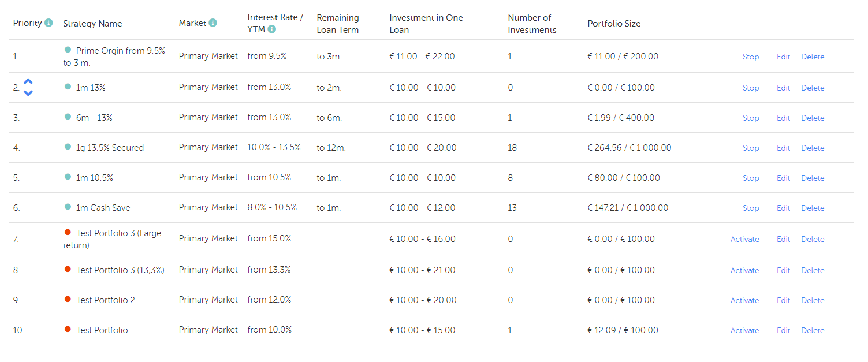Screen dimensions: 868x362
Task: Open the Priority column info tooltip icon
Action: click(x=49, y=23)
